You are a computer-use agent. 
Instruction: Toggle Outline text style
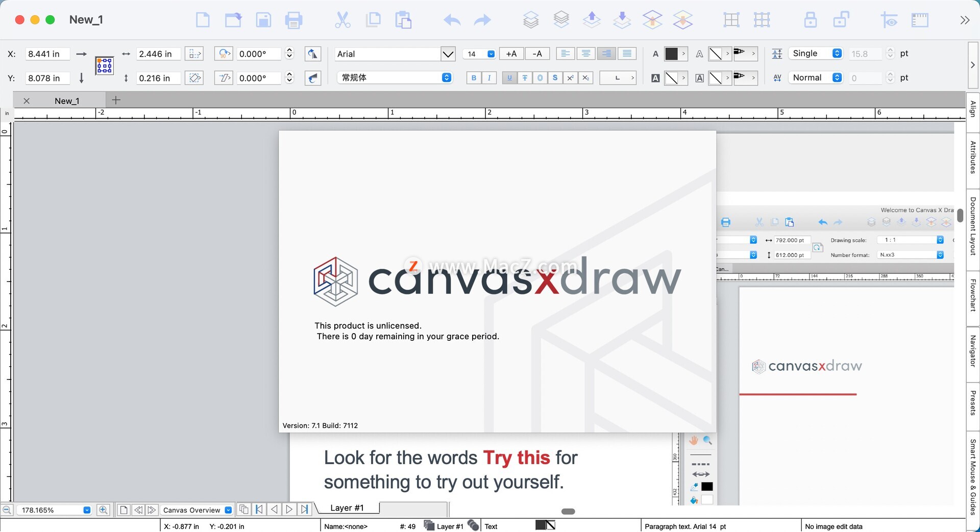pos(540,78)
